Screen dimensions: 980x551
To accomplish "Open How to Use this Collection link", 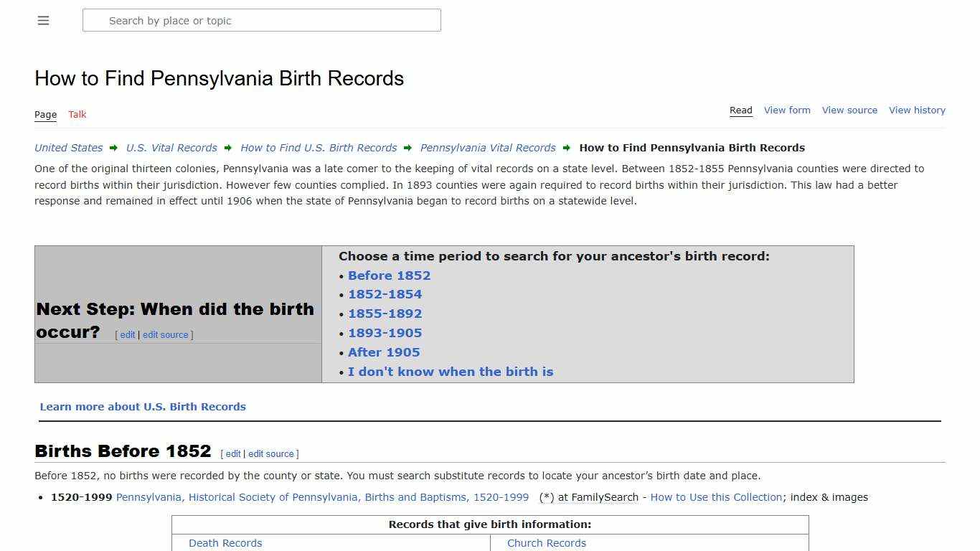I will pos(716,497).
